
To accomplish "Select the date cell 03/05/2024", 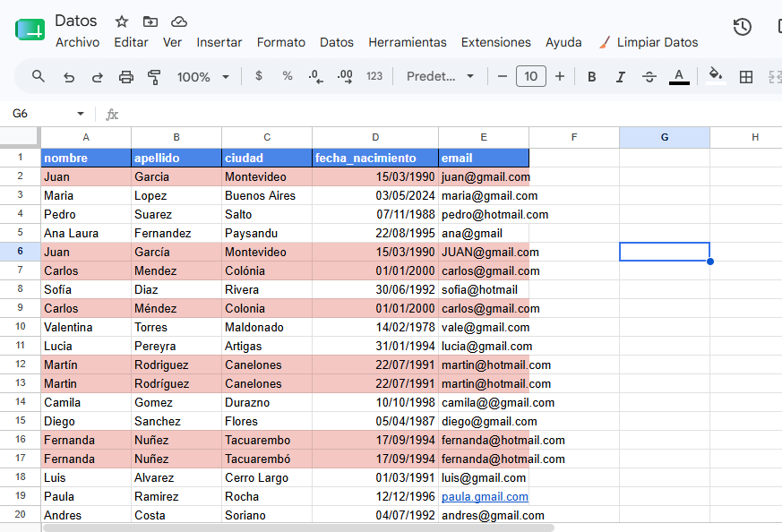I will [375, 195].
